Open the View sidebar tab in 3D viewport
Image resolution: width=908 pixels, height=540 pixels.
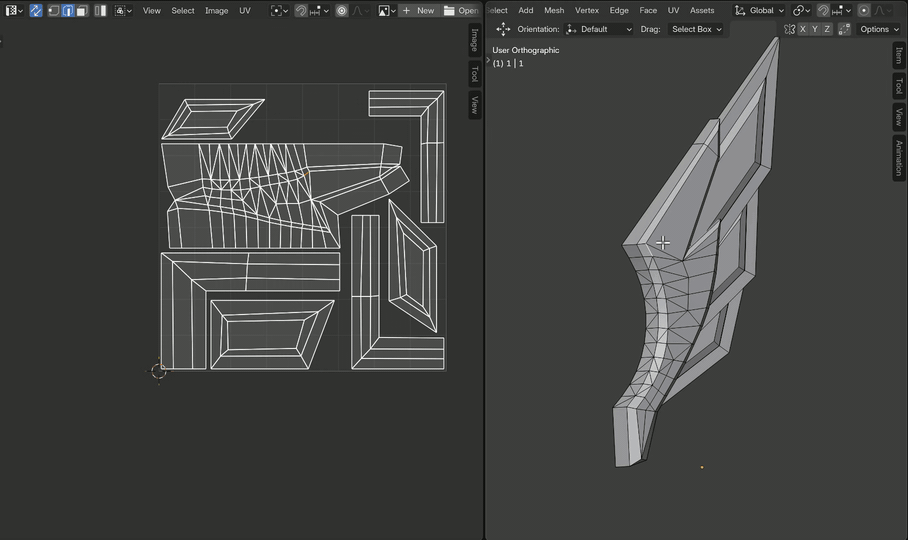(x=899, y=117)
